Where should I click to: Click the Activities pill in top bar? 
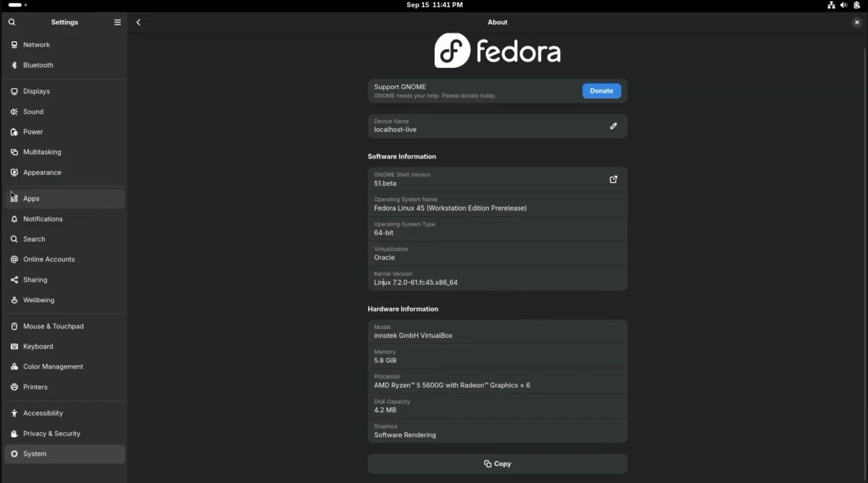tap(17, 5)
